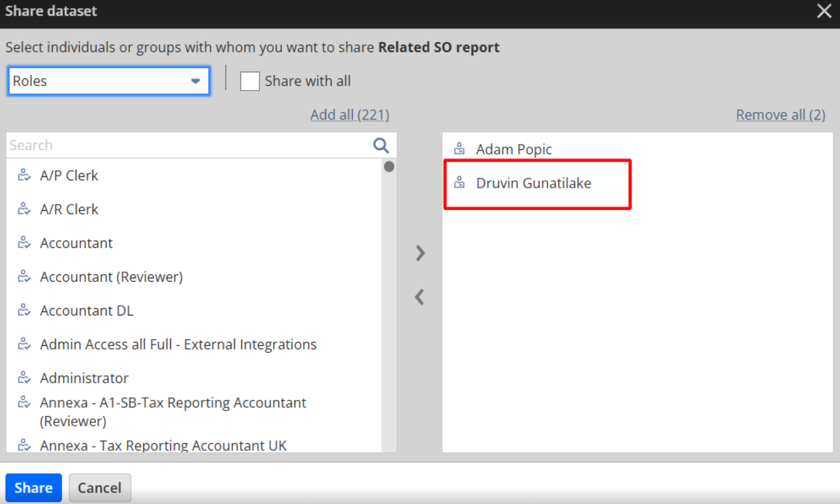The width and height of the screenshot is (840, 504).
Task: Click the search magnifier icon
Action: point(381,145)
